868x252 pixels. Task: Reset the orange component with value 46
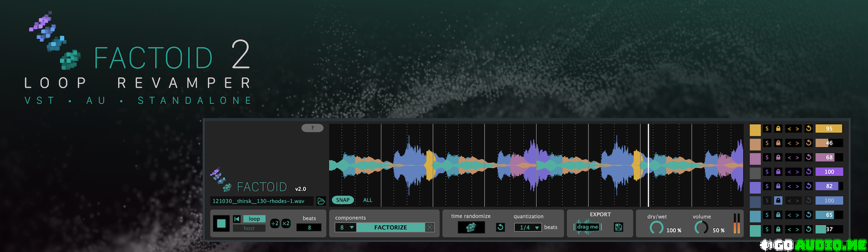808,143
